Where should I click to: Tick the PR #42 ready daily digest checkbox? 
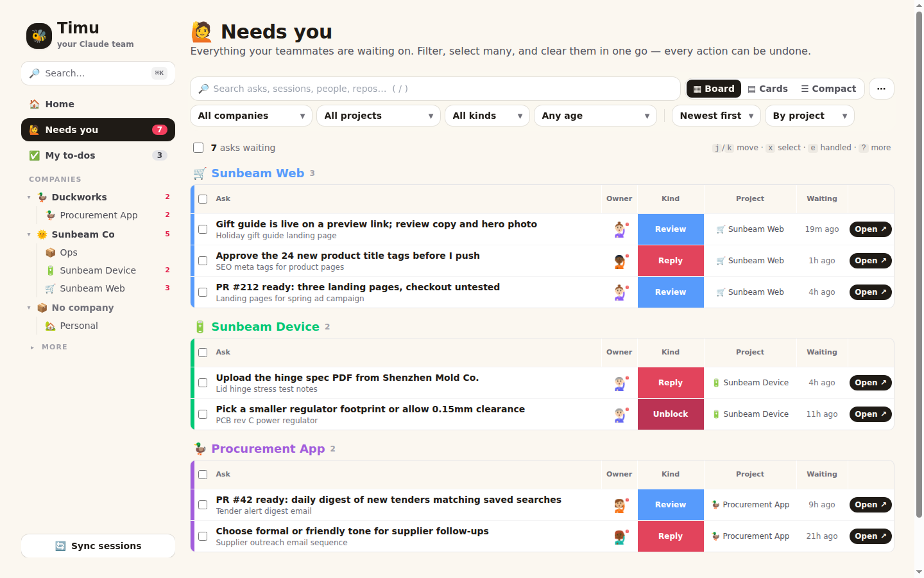(x=203, y=505)
